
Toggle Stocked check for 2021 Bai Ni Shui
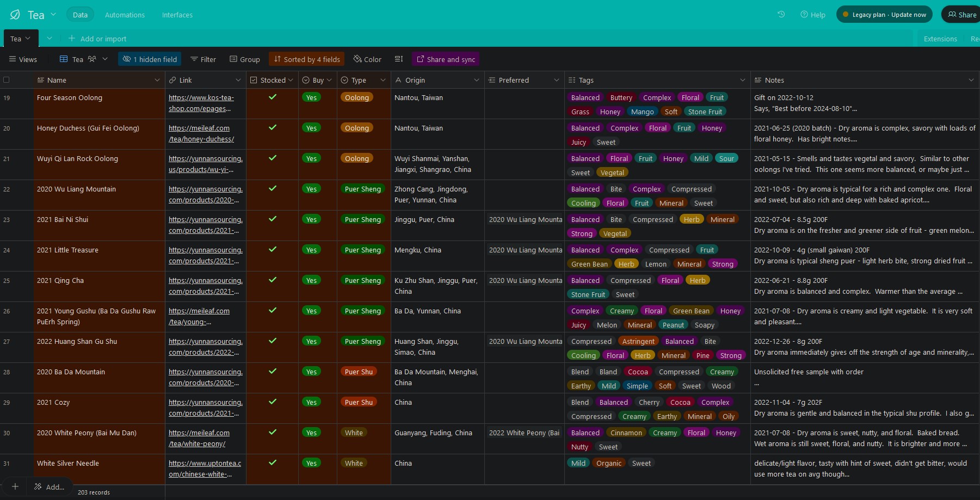(x=273, y=219)
